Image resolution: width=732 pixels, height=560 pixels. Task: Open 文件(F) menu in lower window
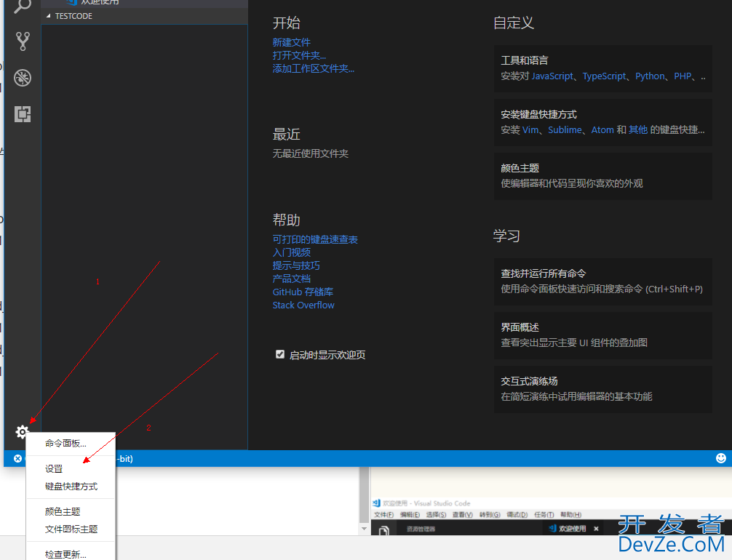(x=383, y=515)
